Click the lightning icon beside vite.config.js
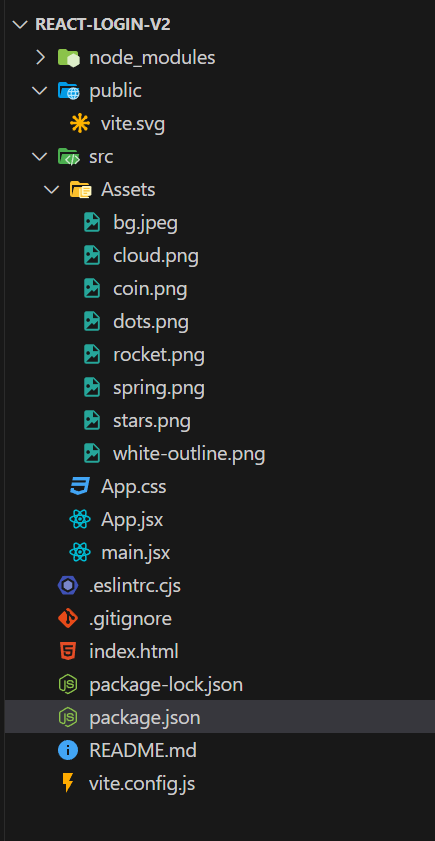Screen dimensions: 435x841 68,784
